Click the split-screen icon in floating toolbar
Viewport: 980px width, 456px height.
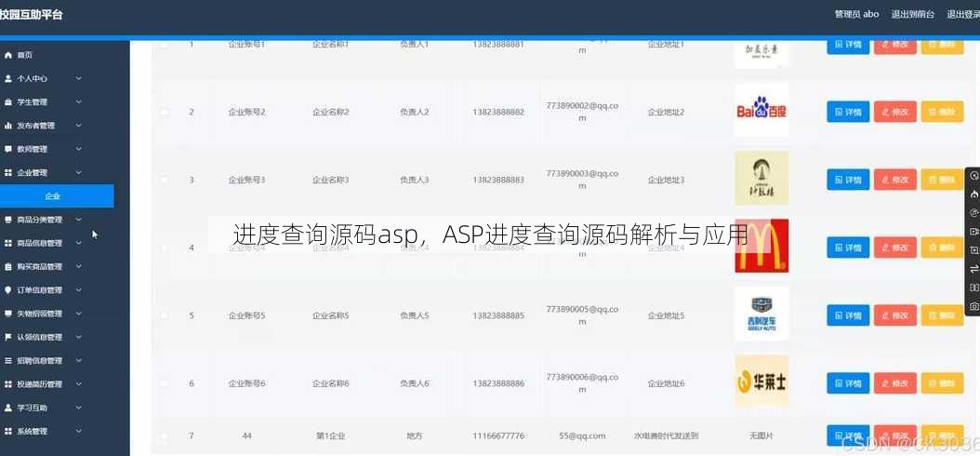coord(973,288)
